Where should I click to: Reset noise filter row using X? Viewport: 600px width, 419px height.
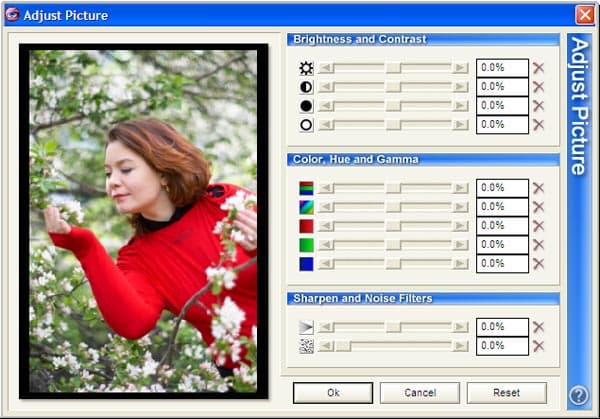click(538, 346)
